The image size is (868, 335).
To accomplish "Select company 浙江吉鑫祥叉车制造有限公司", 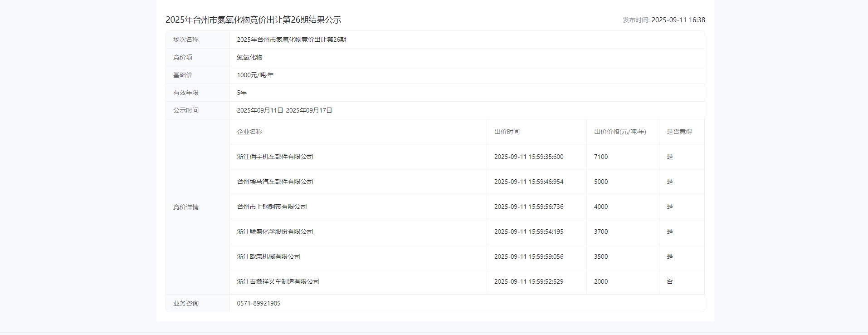I will (278, 281).
